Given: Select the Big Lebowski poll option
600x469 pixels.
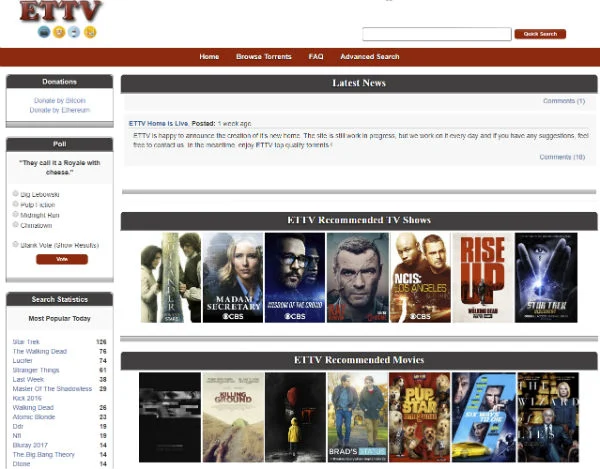Looking at the screenshot, I should [x=16, y=194].
